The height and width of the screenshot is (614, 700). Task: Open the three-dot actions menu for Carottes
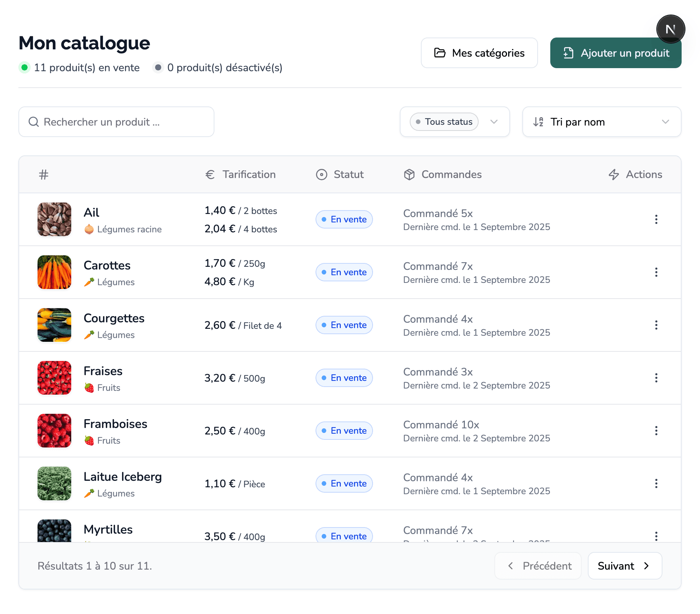pyautogui.click(x=656, y=272)
